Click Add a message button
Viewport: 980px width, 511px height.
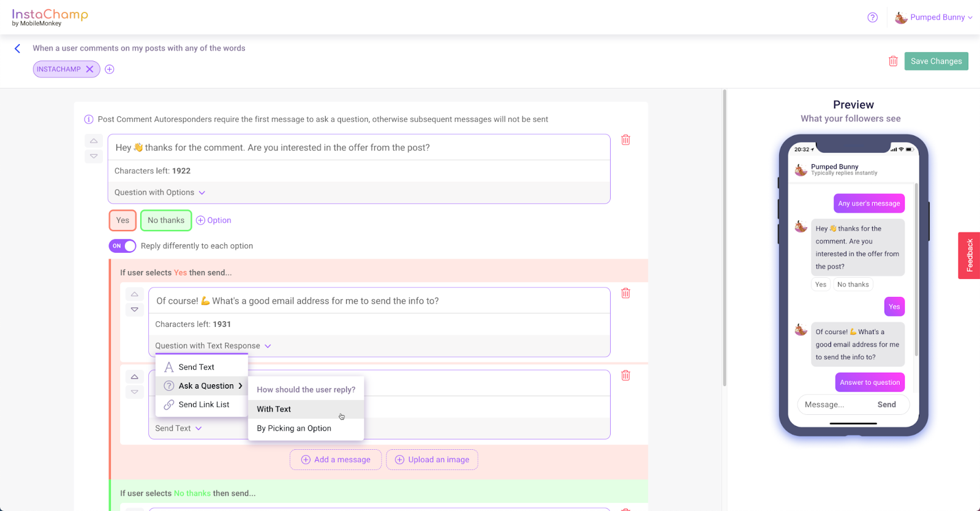click(336, 460)
